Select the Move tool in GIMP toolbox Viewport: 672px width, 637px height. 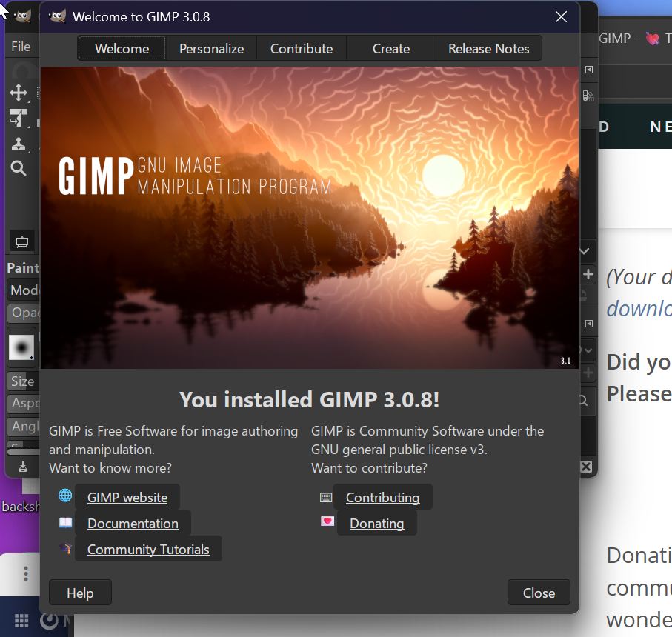pyautogui.click(x=19, y=93)
